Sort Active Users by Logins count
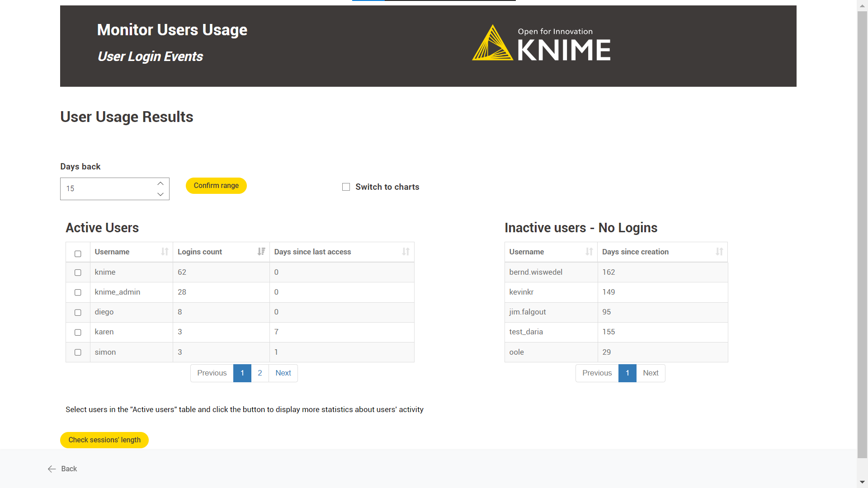This screenshot has width=868, height=488. point(261,252)
